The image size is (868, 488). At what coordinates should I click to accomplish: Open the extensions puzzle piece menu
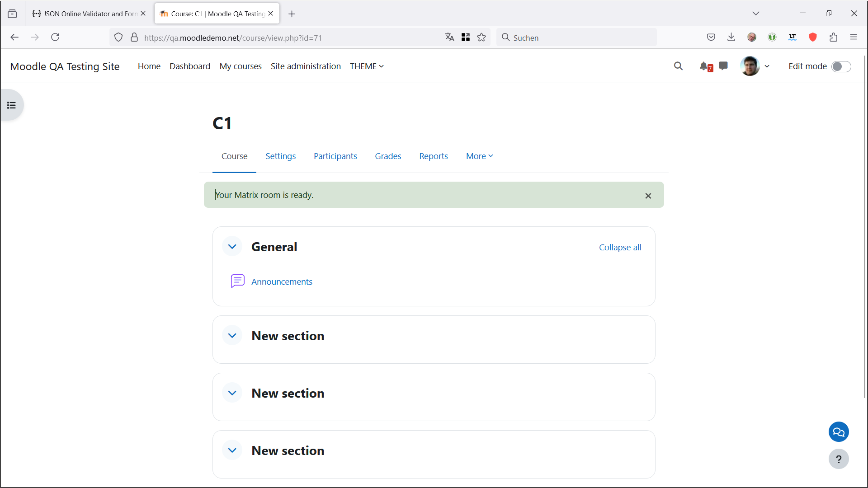833,37
